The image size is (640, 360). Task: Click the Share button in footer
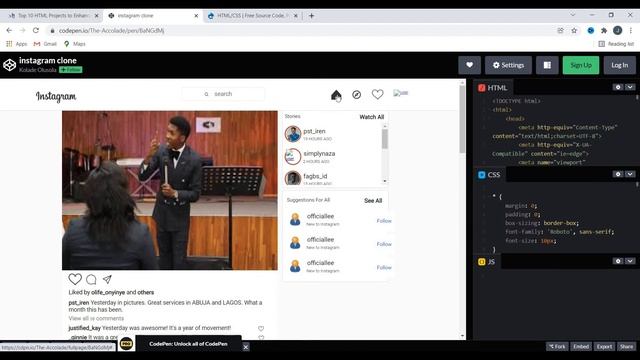pos(626,347)
